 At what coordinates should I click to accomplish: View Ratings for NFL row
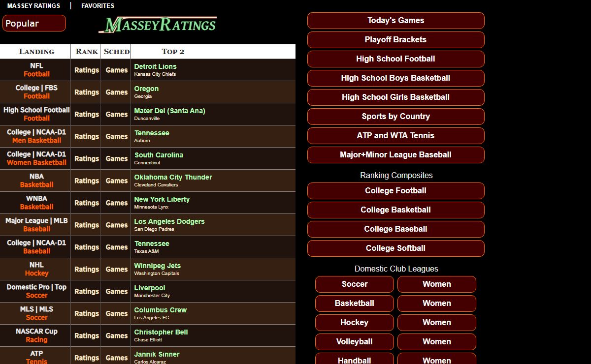click(x=87, y=70)
